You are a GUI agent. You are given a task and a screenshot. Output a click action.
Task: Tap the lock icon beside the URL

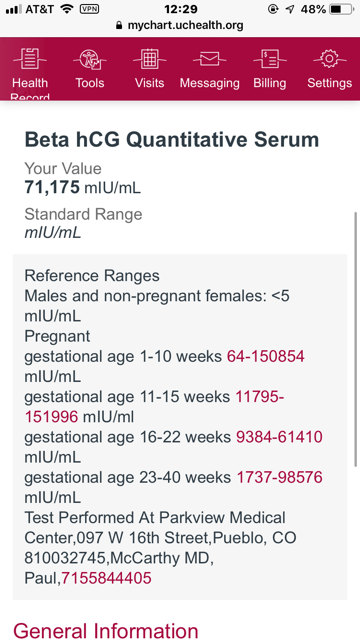coord(119,25)
